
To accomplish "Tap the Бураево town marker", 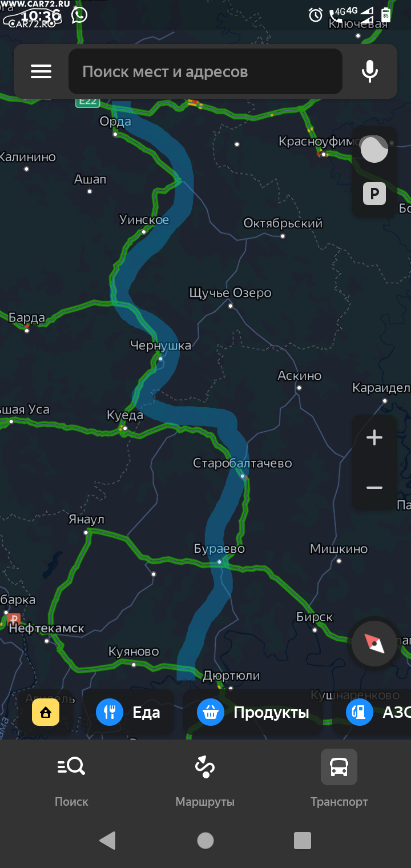I will [x=219, y=562].
